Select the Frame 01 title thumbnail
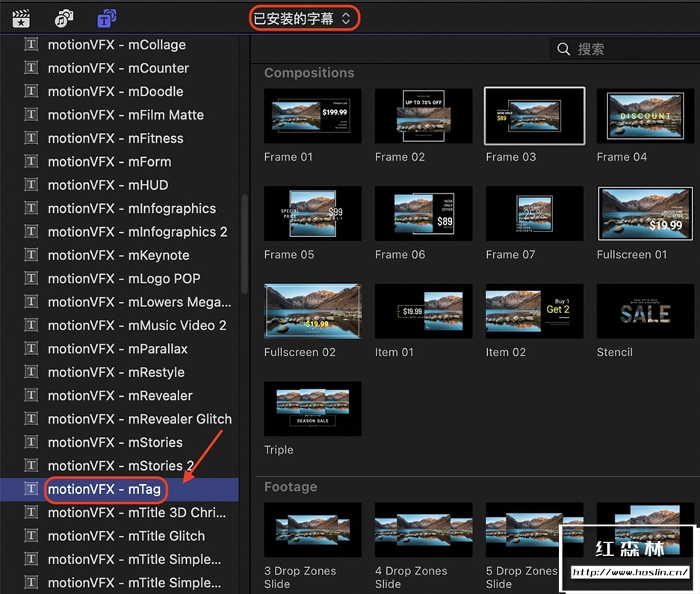Viewport: 700px width, 594px height. click(x=312, y=116)
